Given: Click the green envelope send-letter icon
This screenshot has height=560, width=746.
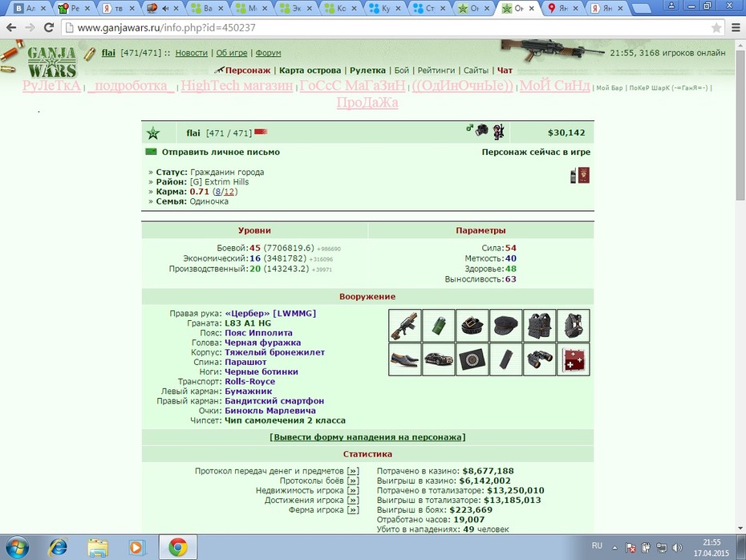Looking at the screenshot, I should coord(151,152).
